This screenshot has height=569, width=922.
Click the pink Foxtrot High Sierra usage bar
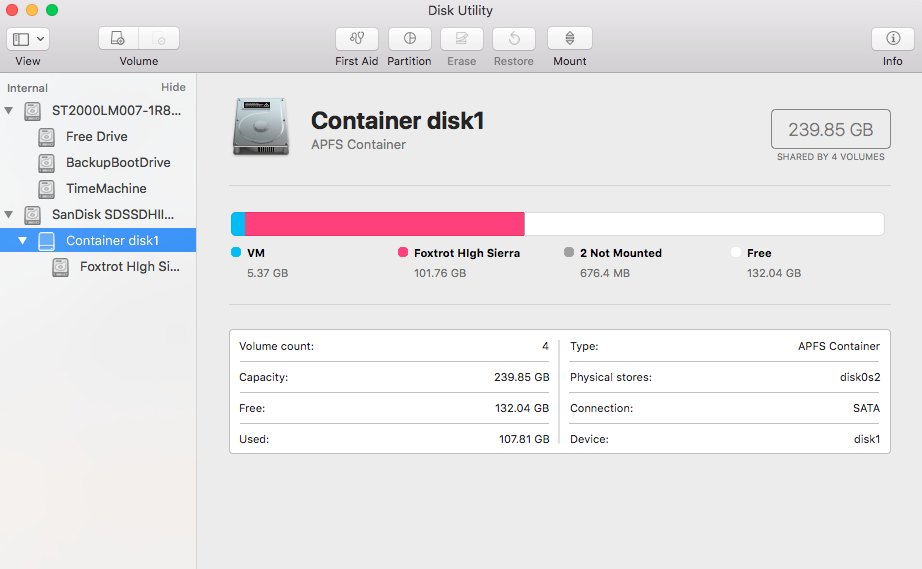(x=384, y=224)
